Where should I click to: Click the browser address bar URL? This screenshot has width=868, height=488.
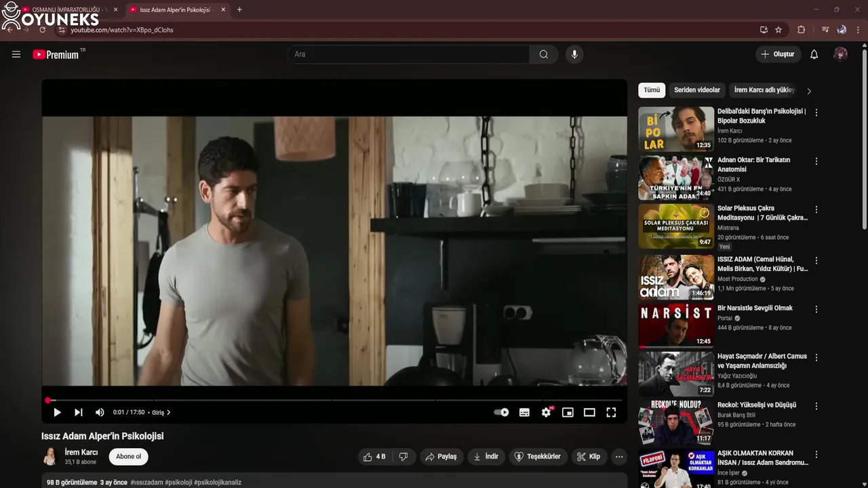coord(122,30)
